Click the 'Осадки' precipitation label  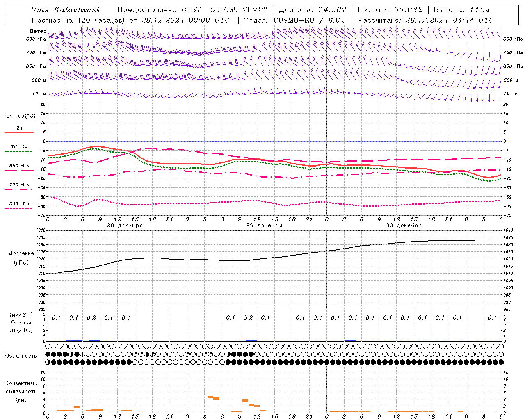pyautogui.click(x=21, y=322)
